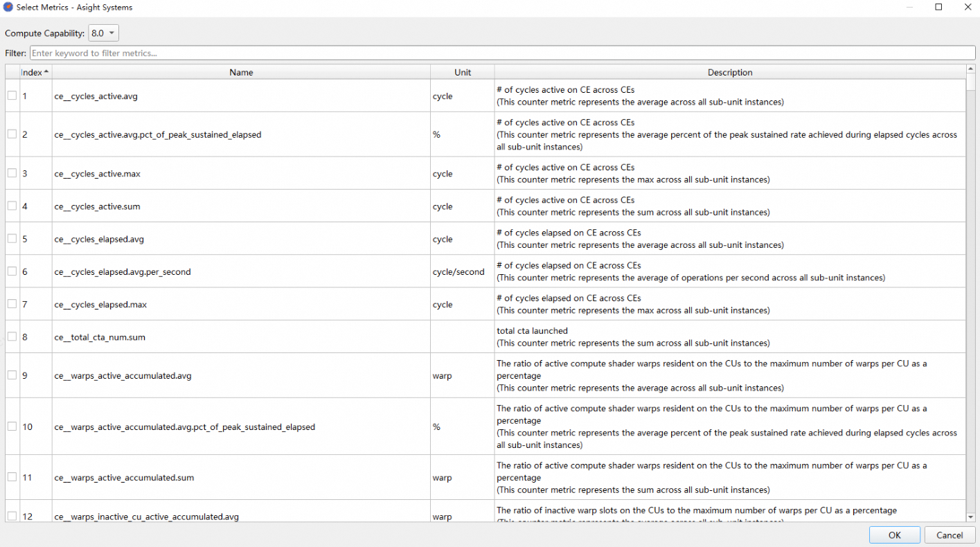Image resolution: width=980 pixels, height=547 pixels.
Task: Tick checkbox for ce__cycles_active.max row
Action: [x=12, y=173]
